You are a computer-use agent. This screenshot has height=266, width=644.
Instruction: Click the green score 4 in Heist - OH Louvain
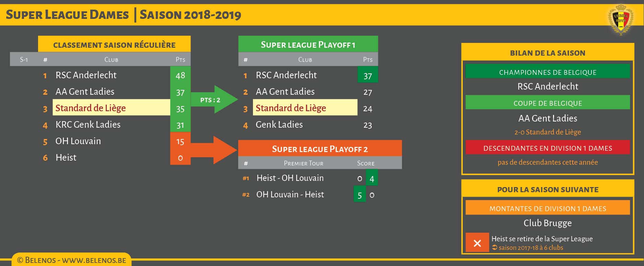(372, 178)
